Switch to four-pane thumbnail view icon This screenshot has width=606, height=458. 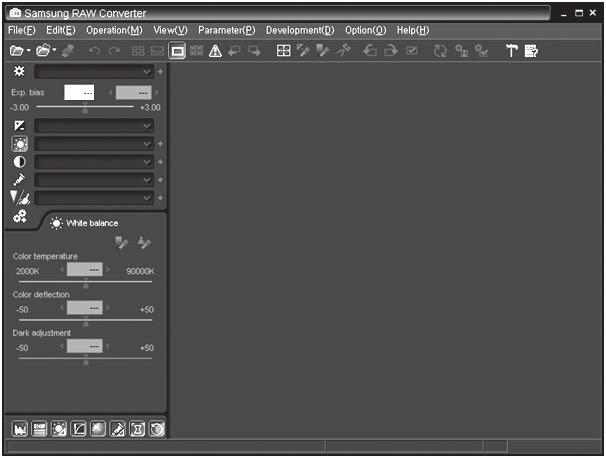click(x=138, y=51)
